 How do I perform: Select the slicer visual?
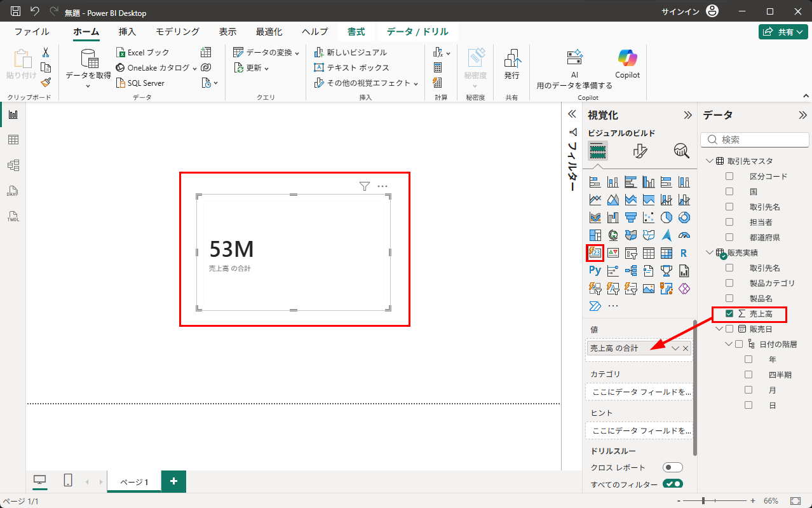pos(631,253)
